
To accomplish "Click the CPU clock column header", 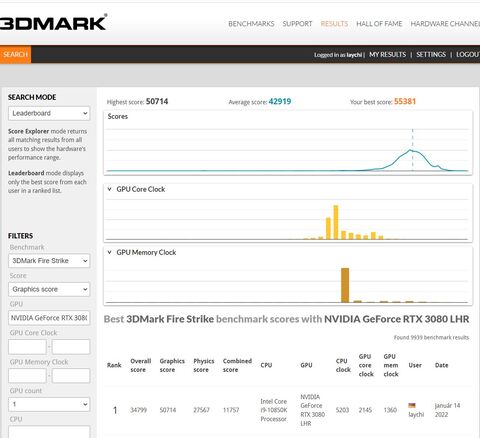I will click(343, 365).
